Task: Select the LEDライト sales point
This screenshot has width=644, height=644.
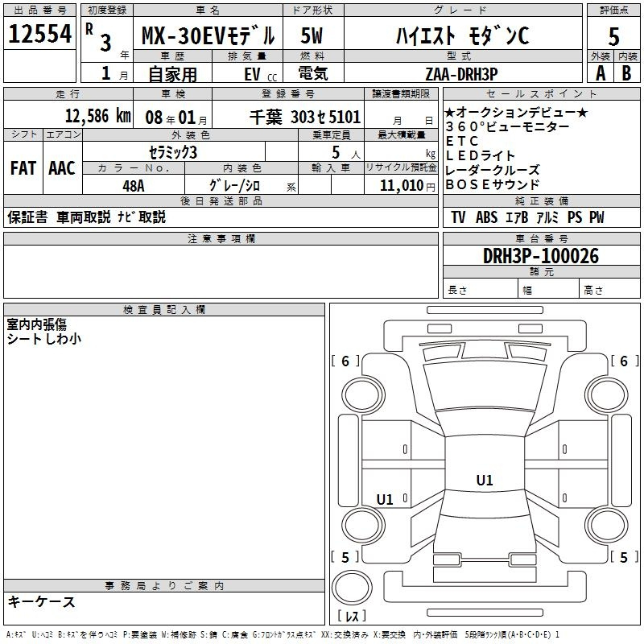Action: click(x=480, y=155)
